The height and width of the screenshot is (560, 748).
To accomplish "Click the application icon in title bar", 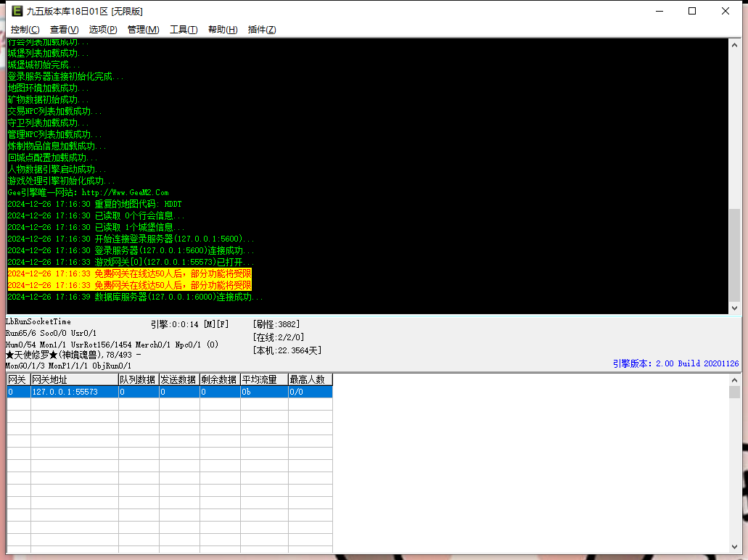I will click(x=17, y=11).
